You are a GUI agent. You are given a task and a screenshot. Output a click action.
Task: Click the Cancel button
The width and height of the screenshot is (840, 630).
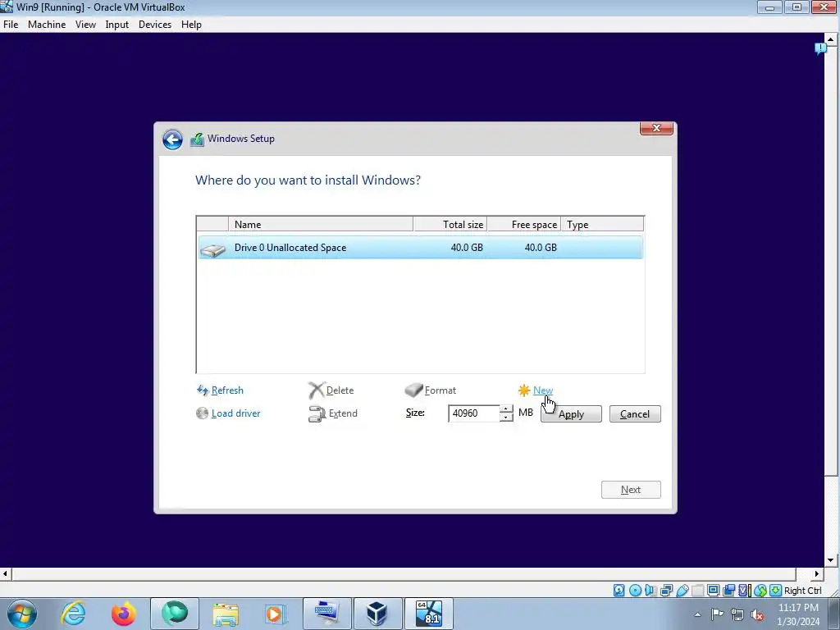(635, 414)
